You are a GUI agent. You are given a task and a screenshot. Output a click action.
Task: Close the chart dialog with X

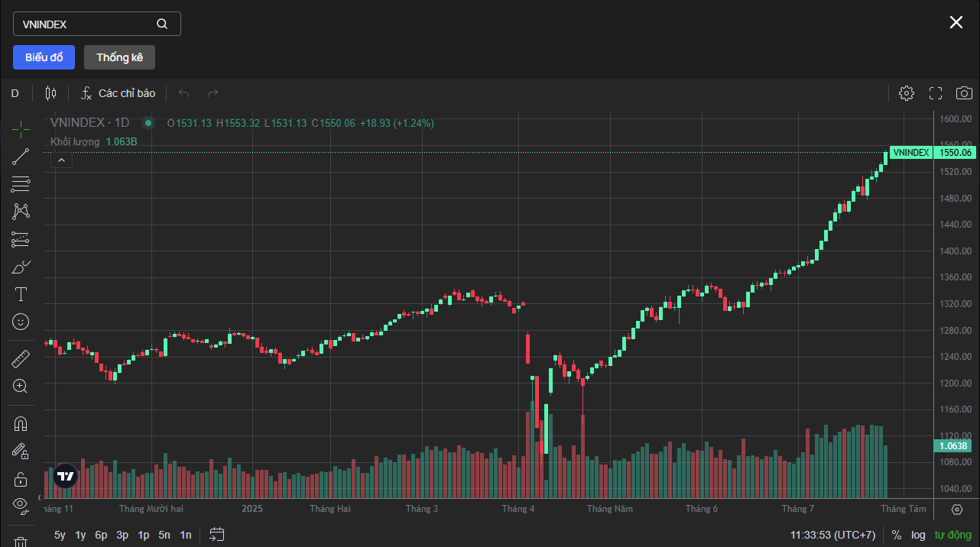pyautogui.click(x=956, y=22)
